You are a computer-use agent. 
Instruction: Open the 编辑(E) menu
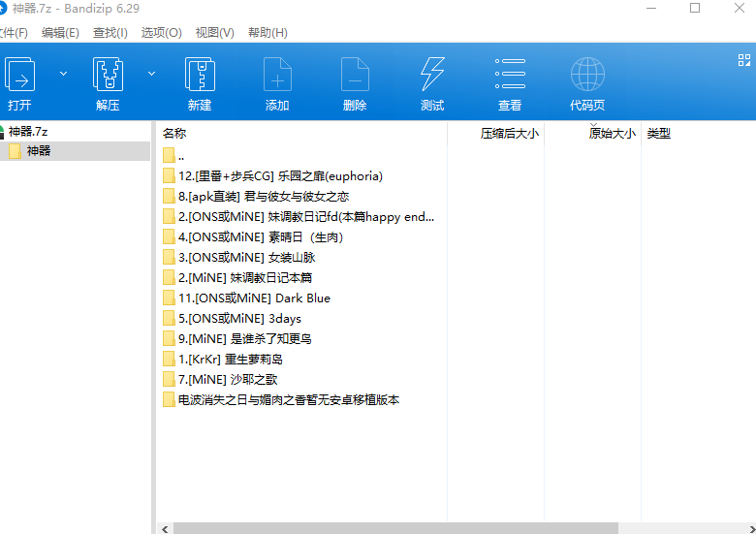60,33
